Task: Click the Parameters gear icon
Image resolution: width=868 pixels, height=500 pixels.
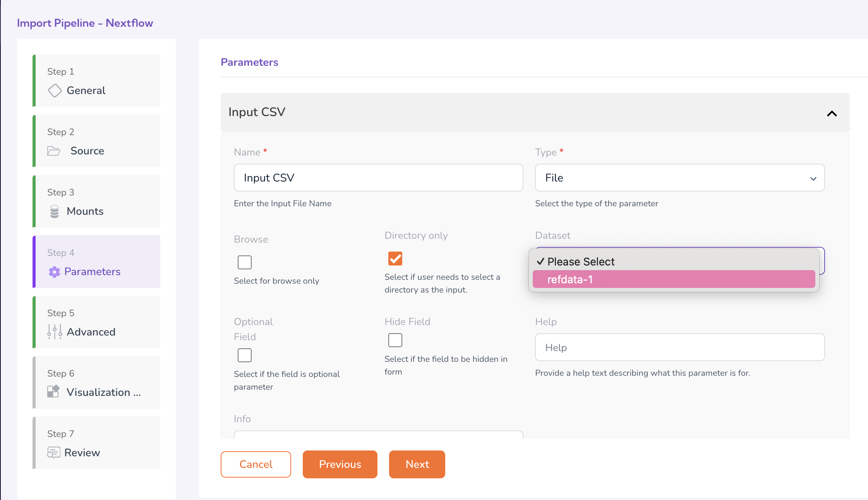Action: click(x=55, y=272)
